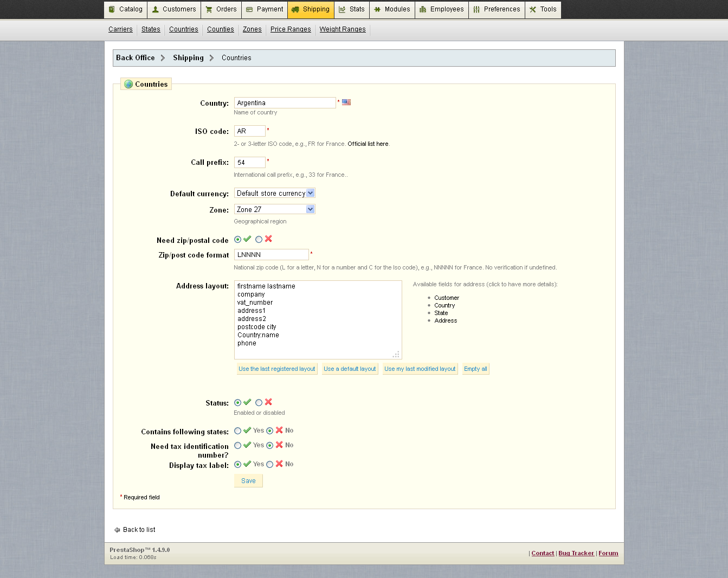Click green check icon for Need zip/postal code
This screenshot has height=578, width=728.
coord(247,239)
